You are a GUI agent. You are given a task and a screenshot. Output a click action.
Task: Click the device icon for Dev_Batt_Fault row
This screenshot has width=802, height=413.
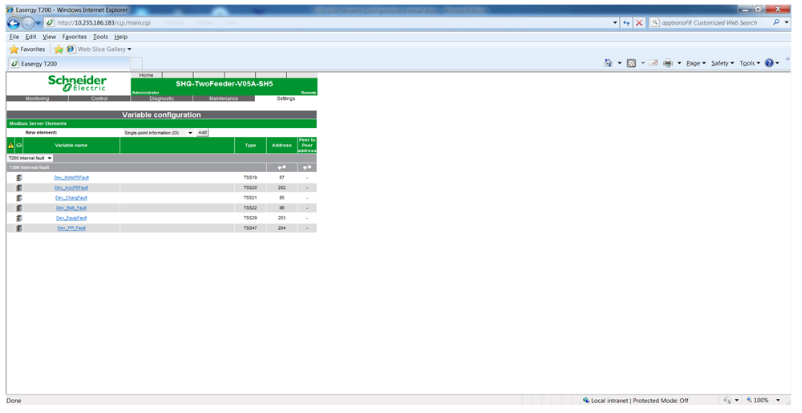[19, 208]
